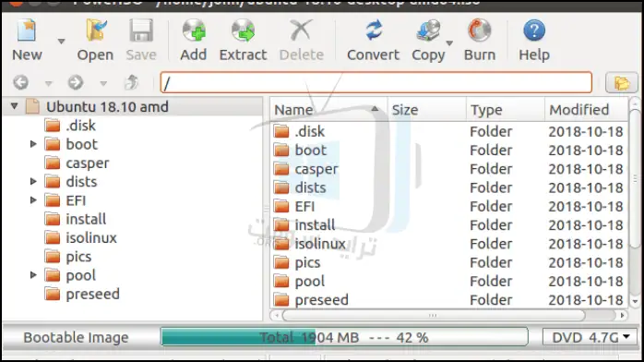
Task: Select .disk folder in the tree
Action: (80, 126)
